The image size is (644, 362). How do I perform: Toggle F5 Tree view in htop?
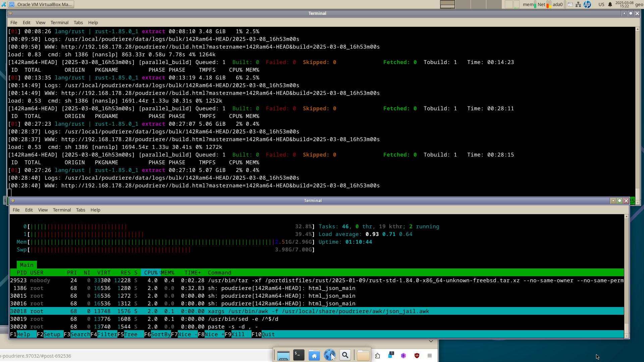130,335
